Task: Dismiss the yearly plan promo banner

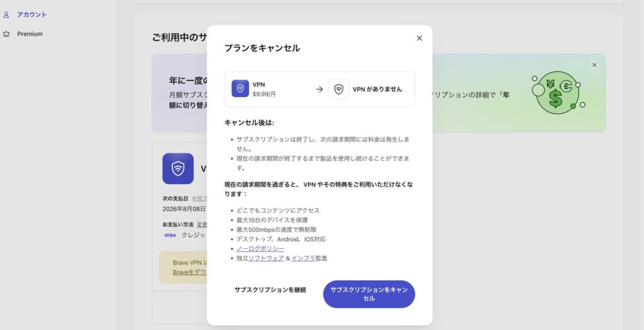Action: (594, 65)
